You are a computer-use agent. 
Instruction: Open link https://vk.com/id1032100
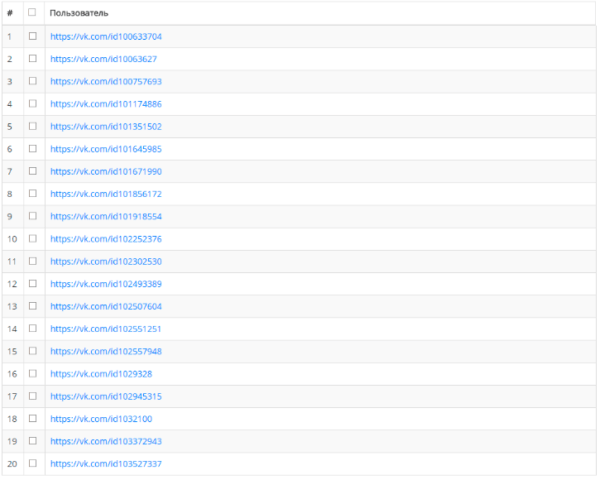point(101,419)
